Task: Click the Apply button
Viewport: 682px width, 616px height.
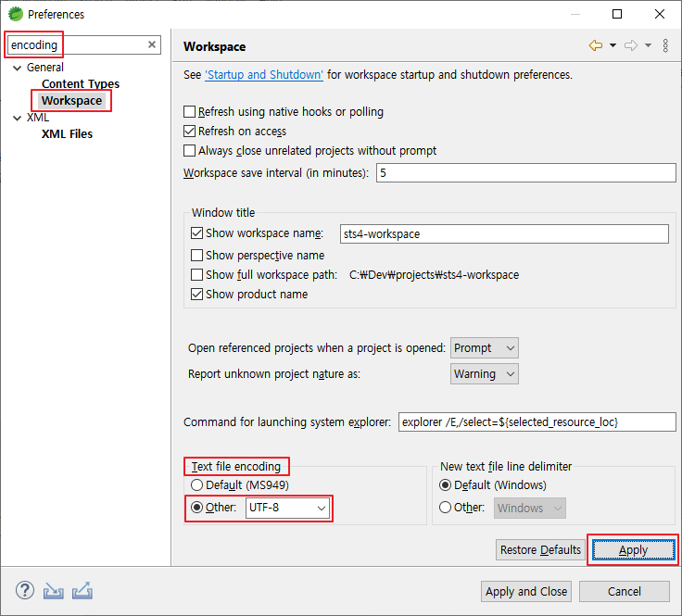Action: pos(633,550)
